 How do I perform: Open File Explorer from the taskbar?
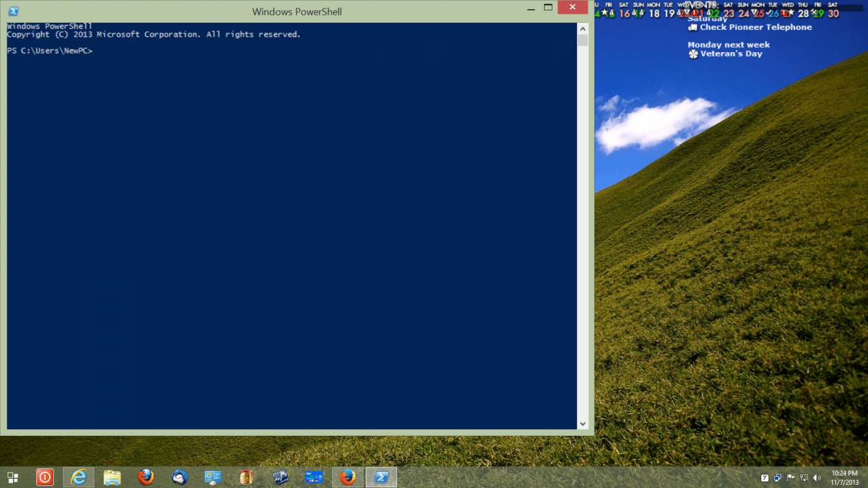pyautogui.click(x=112, y=477)
